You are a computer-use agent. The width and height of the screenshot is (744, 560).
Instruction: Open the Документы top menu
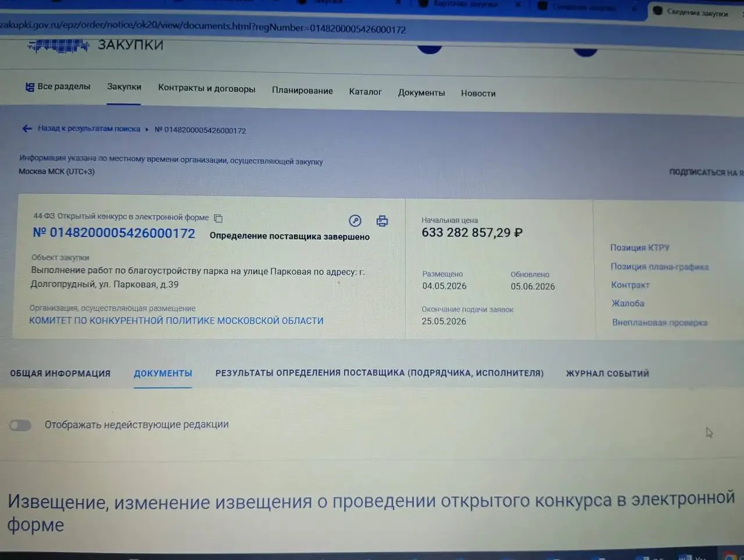coord(421,93)
